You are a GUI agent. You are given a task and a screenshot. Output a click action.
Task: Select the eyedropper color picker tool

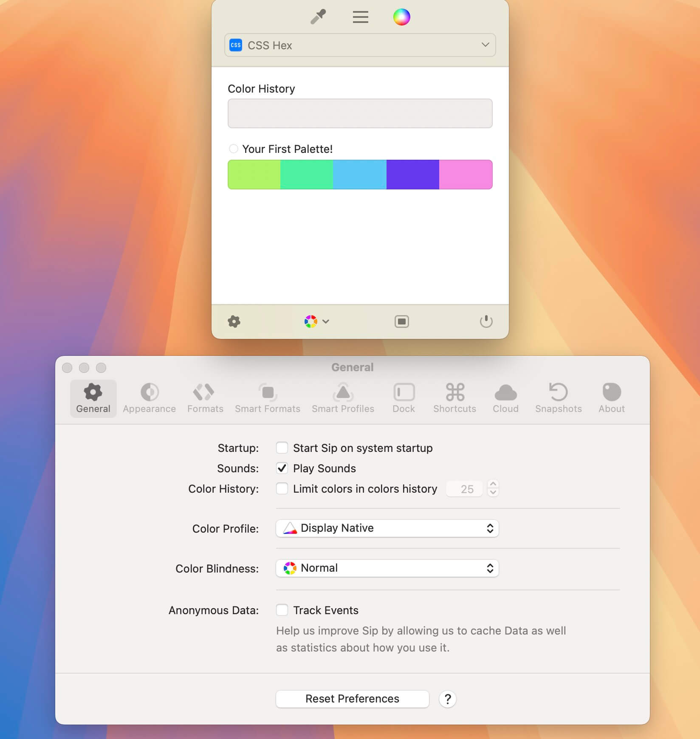317,17
